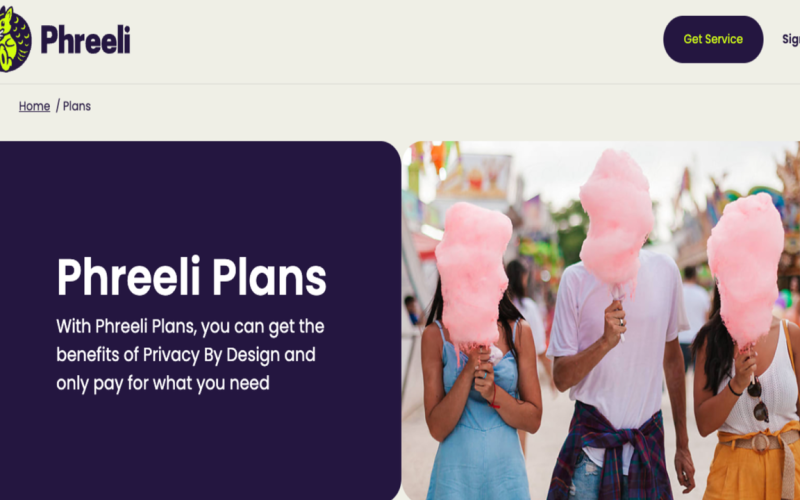Go to Home via breadcrumb link
The width and height of the screenshot is (800, 500).
click(x=34, y=106)
